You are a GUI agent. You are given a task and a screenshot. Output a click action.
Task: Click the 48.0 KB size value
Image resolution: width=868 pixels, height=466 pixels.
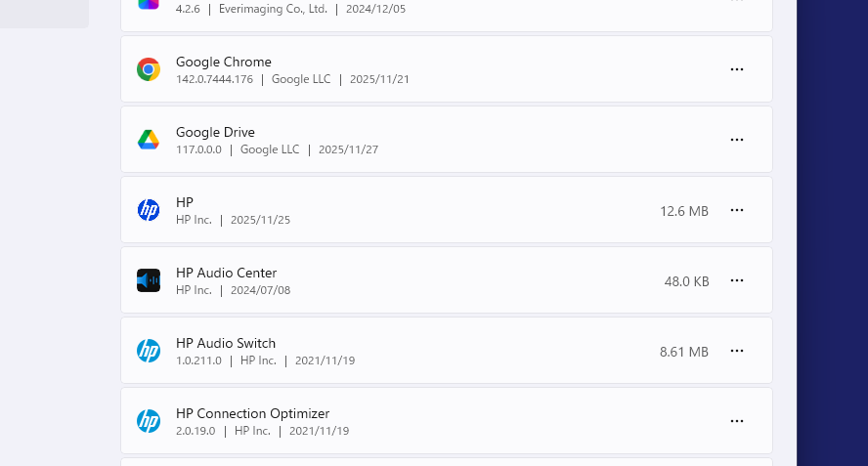pos(686,281)
